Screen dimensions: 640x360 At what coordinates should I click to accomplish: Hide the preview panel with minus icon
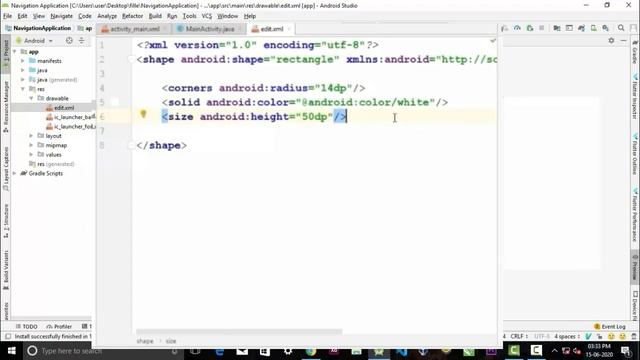623,40
